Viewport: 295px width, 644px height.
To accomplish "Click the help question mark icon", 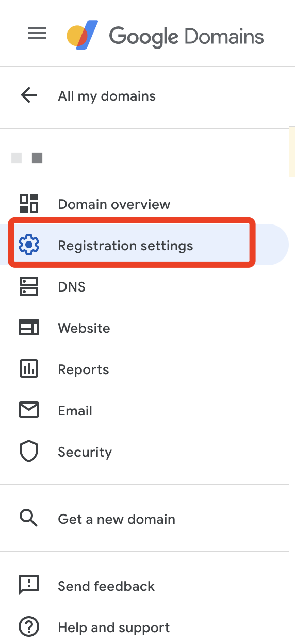I will coord(29,627).
